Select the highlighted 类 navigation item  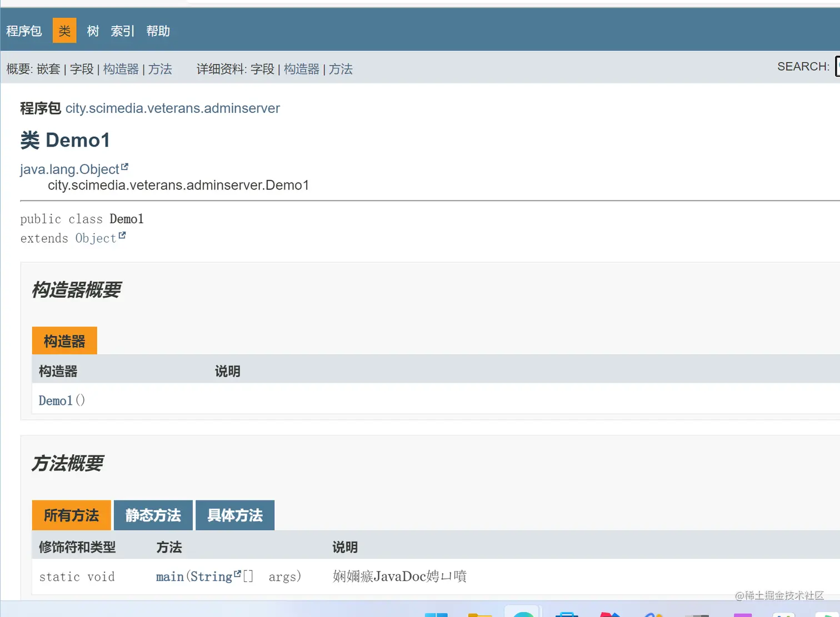(x=64, y=31)
